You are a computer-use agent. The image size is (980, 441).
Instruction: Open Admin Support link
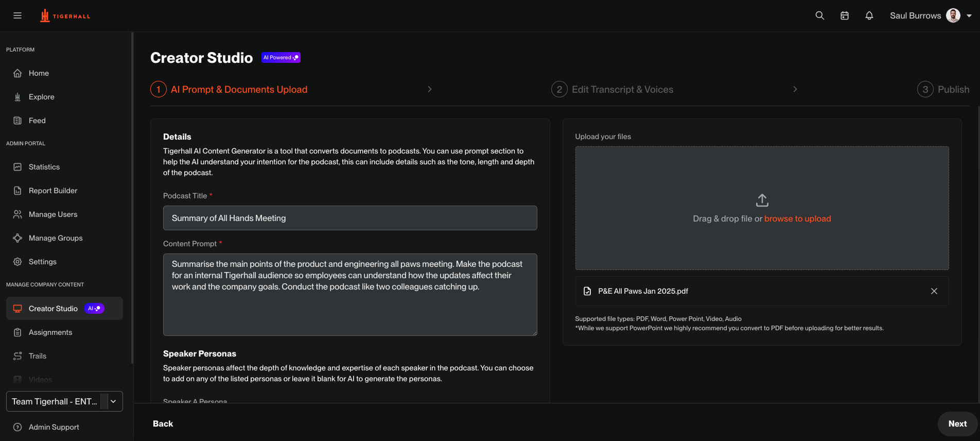[x=54, y=427]
